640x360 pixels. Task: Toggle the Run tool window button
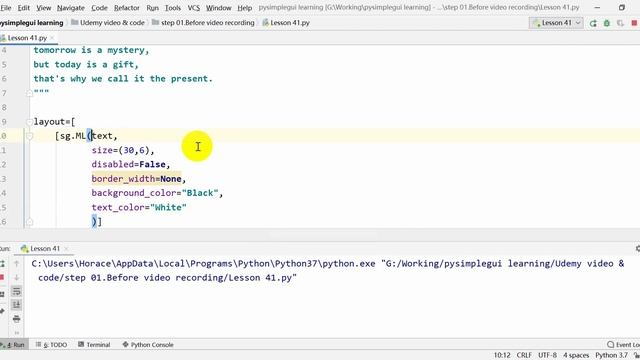click(13, 344)
